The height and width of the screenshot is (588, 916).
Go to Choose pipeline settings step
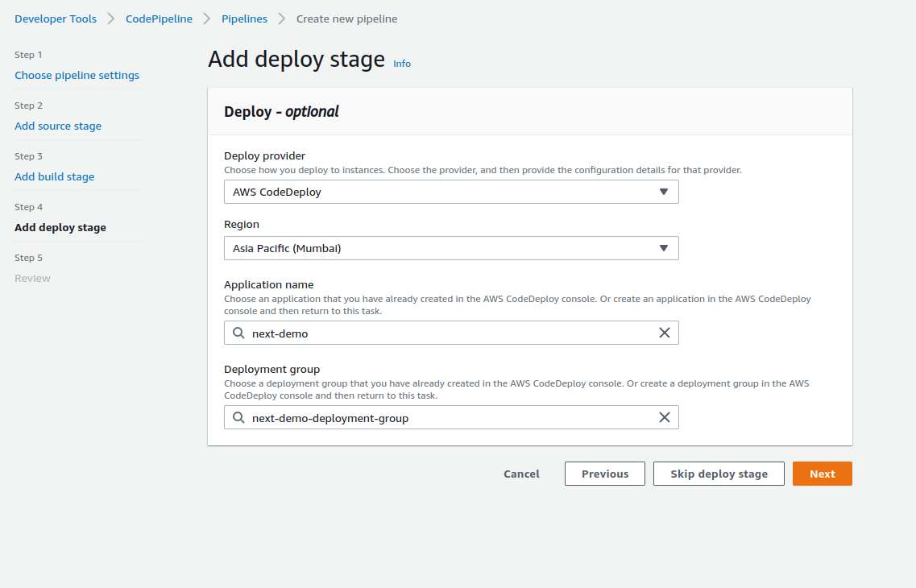[x=77, y=76]
